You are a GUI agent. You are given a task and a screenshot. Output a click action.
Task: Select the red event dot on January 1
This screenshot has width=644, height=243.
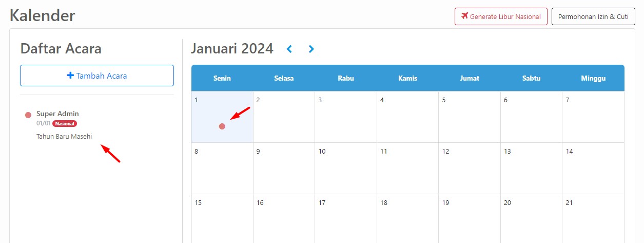point(222,126)
